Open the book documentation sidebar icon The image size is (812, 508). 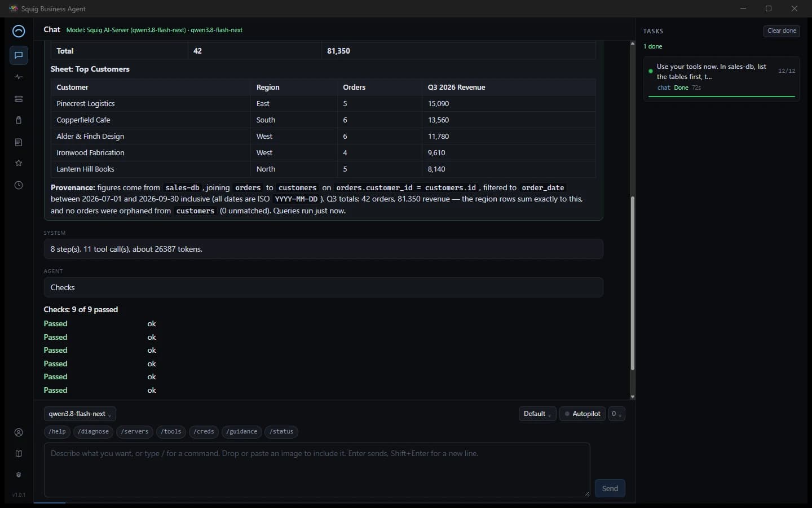coord(19,454)
